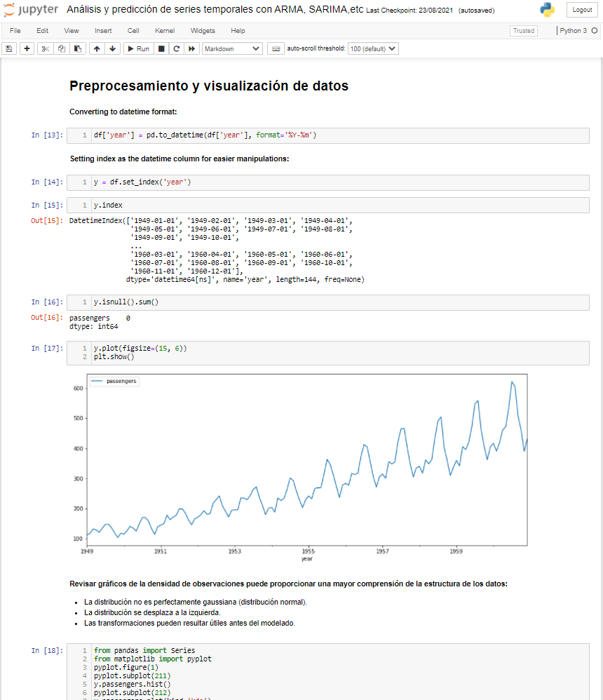Open the Widgets menu

(203, 30)
